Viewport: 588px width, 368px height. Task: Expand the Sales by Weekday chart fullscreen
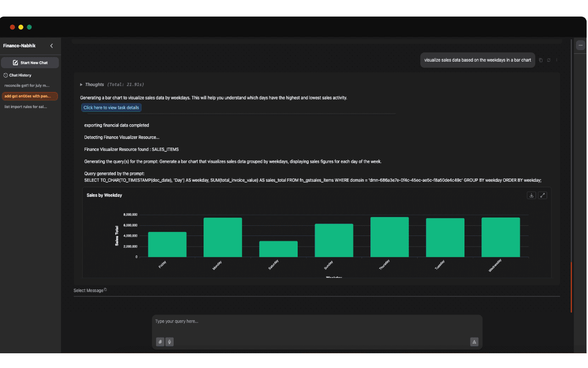pyautogui.click(x=543, y=195)
